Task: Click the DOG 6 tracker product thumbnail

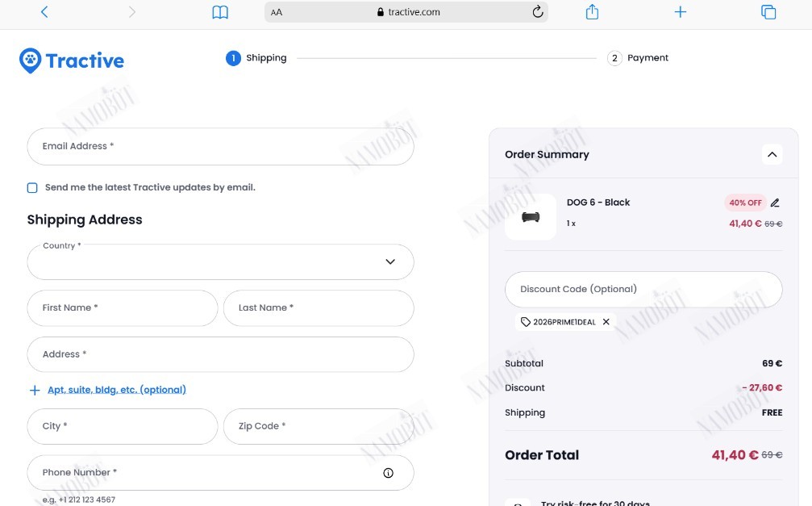Action: pyautogui.click(x=531, y=217)
